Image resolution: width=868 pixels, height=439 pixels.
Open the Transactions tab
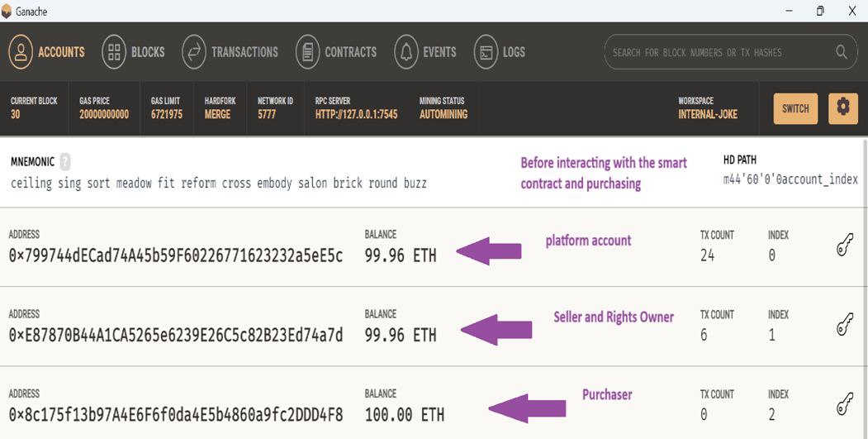[230, 52]
